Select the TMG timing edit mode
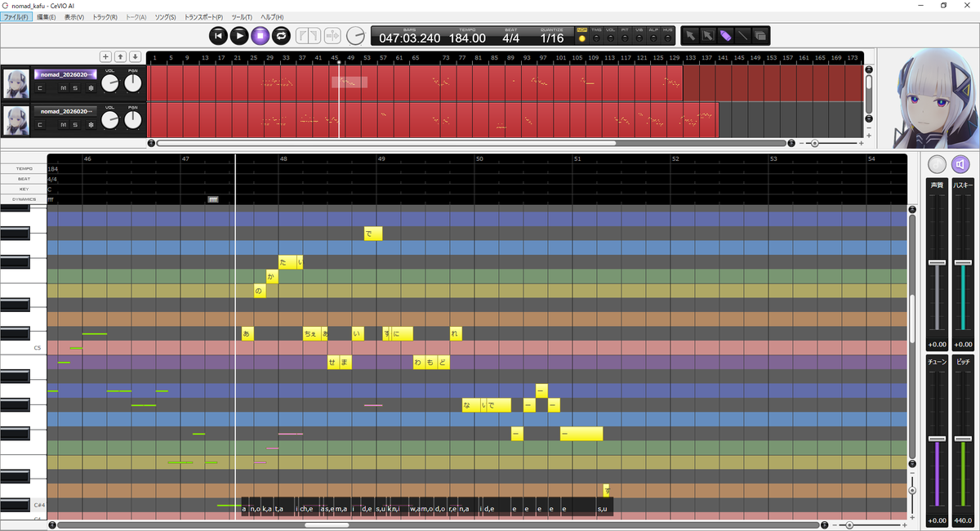980x531 pixels. (x=596, y=38)
